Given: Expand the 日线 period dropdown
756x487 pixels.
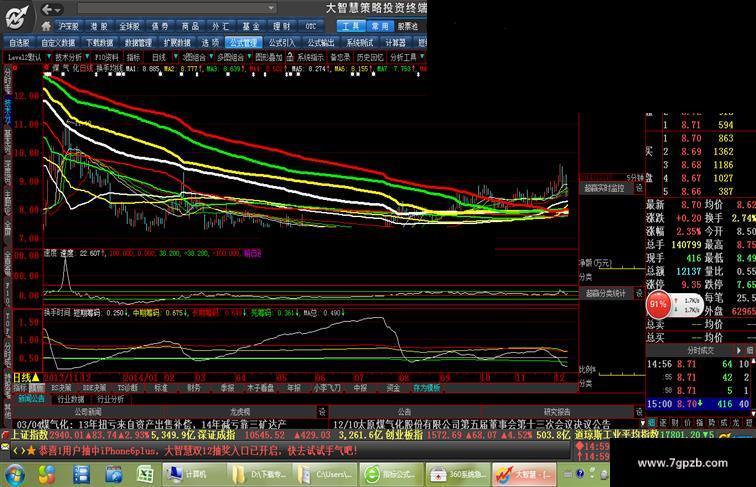Looking at the screenshot, I should [x=175, y=57].
